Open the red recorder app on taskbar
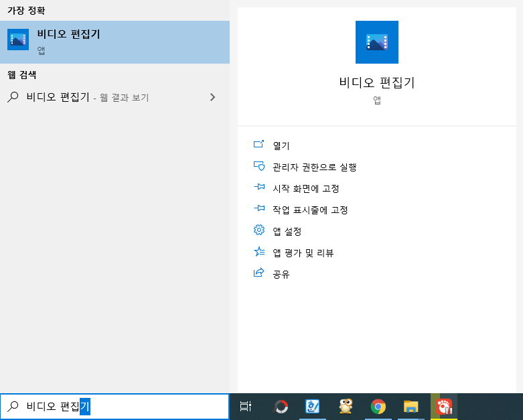Image resolution: width=523 pixels, height=420 pixels. [x=444, y=407]
